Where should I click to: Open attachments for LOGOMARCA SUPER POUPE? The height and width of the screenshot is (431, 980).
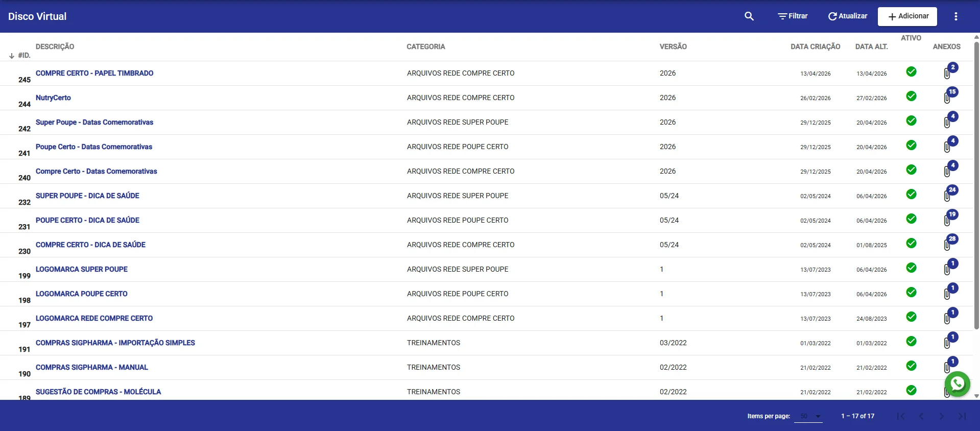(x=950, y=267)
